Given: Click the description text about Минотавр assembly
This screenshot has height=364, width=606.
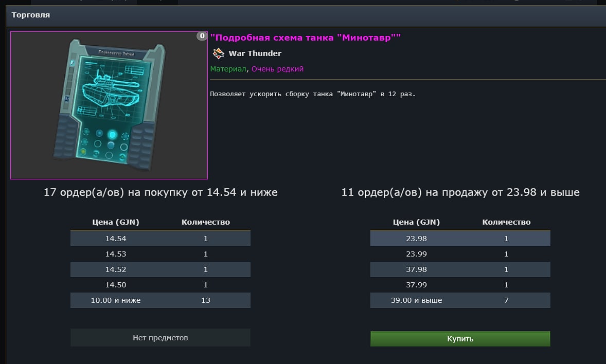Looking at the screenshot, I should 313,94.
